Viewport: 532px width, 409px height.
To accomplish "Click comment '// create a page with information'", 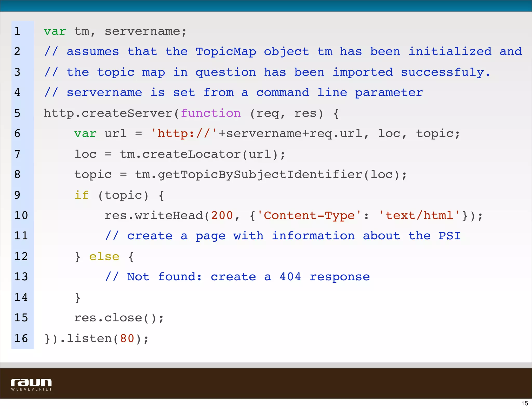I will 283,236.
